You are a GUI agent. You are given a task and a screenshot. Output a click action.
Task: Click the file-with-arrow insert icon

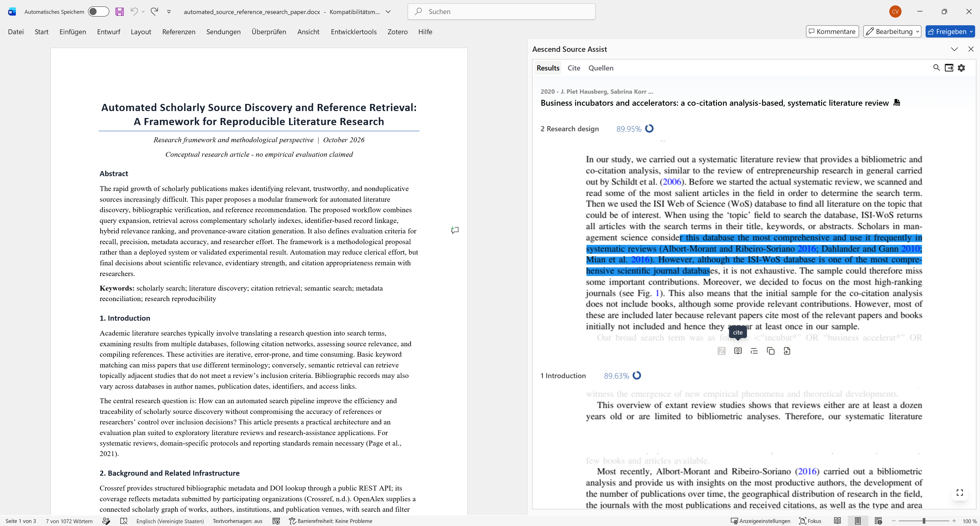(x=787, y=351)
